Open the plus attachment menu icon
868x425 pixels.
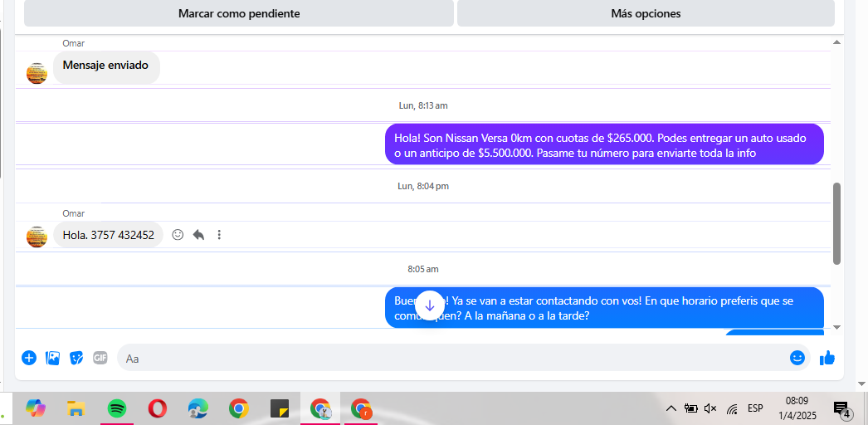(29, 358)
